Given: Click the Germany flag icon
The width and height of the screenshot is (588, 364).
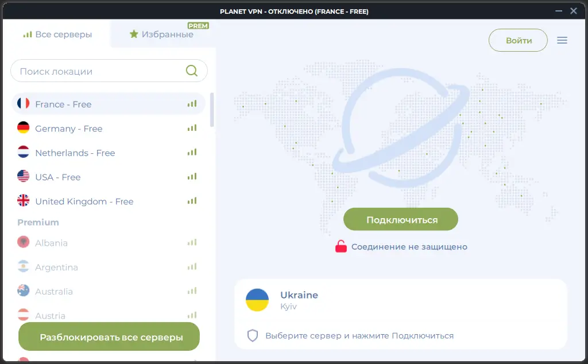Looking at the screenshot, I should [23, 128].
